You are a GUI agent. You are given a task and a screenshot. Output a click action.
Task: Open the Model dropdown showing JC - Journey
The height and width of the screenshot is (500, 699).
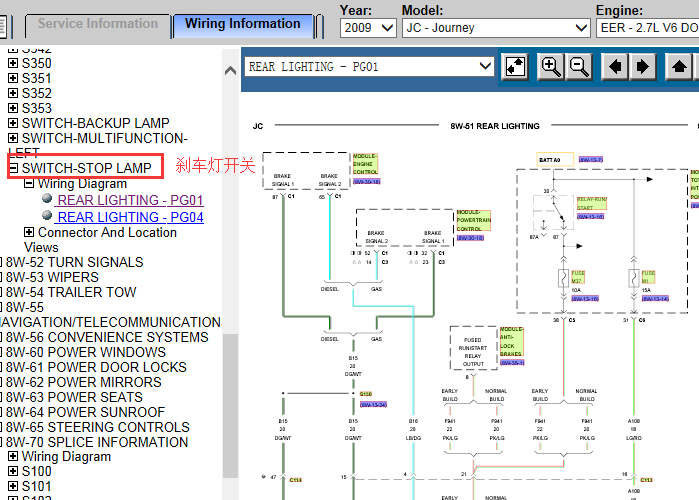point(496,28)
